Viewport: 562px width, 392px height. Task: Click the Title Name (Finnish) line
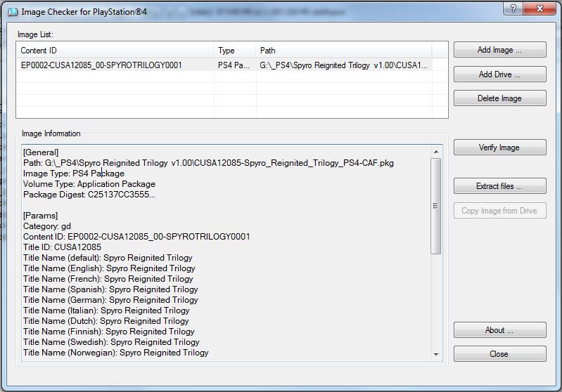point(108,332)
